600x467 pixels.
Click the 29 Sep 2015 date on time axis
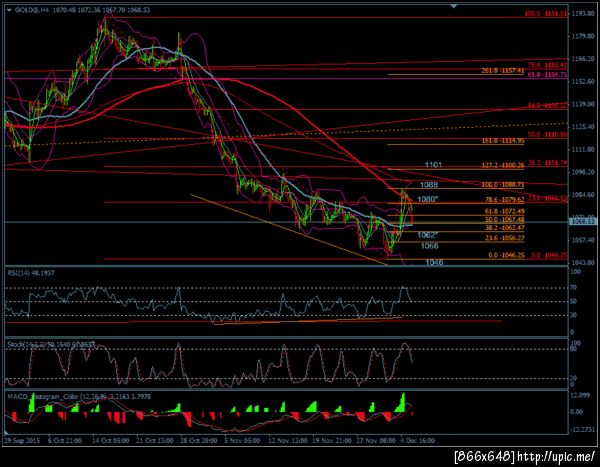click(22, 441)
